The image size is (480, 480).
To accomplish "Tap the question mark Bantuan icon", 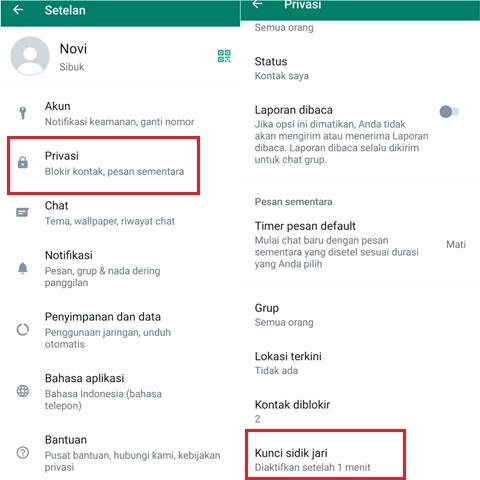I will 23,453.
